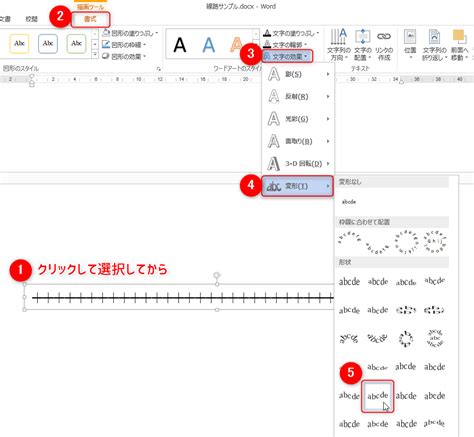Click the 文字列の折り返し wrap text icon
The width and height of the screenshot is (474, 437).
pos(434,45)
